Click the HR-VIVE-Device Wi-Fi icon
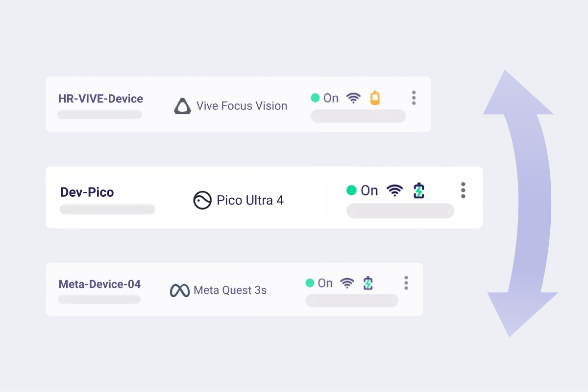This screenshot has height=392, width=588. (x=353, y=98)
